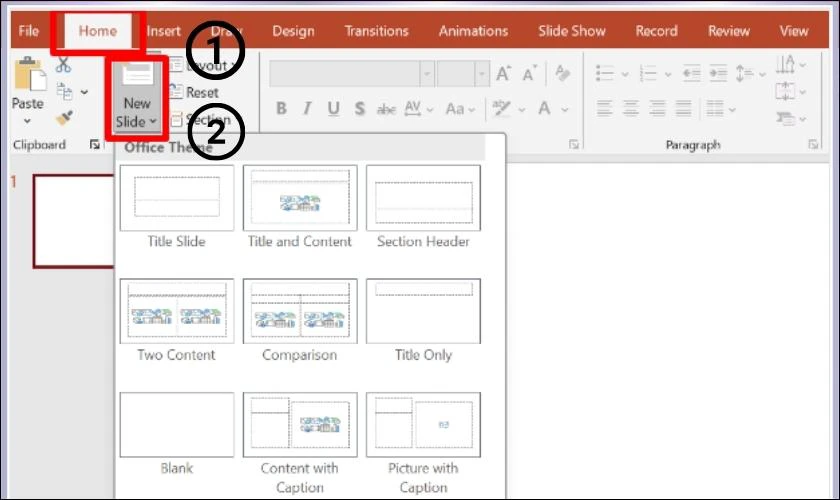This screenshot has height=500, width=840.
Task: Click the Reset slide button
Action: click(194, 93)
